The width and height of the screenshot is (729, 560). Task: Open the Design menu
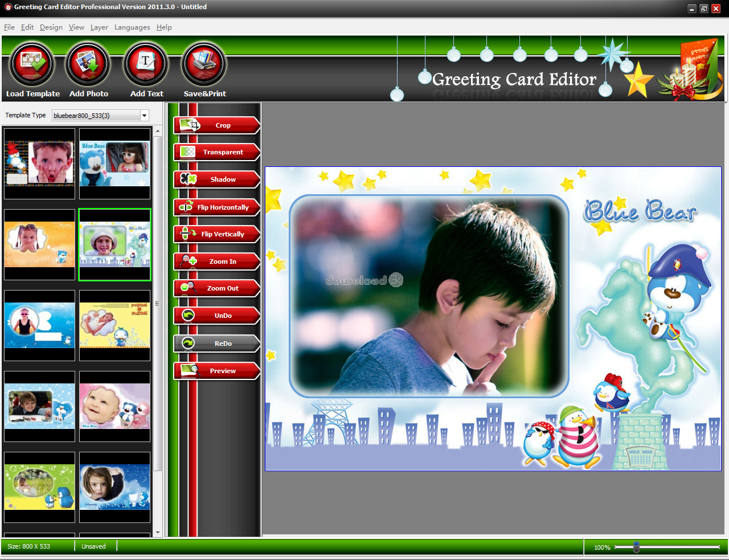coord(51,27)
